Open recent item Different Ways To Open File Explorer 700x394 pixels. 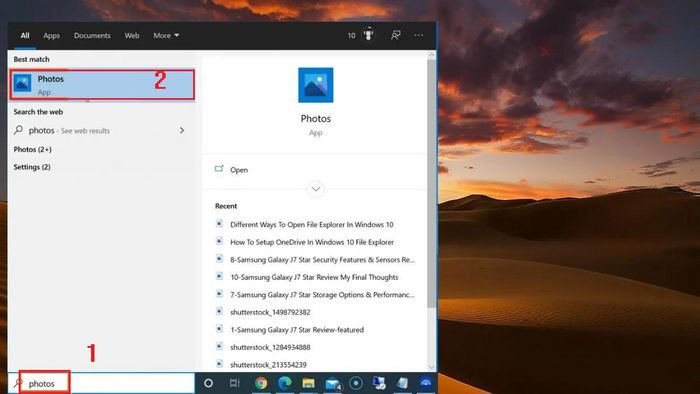pos(312,224)
